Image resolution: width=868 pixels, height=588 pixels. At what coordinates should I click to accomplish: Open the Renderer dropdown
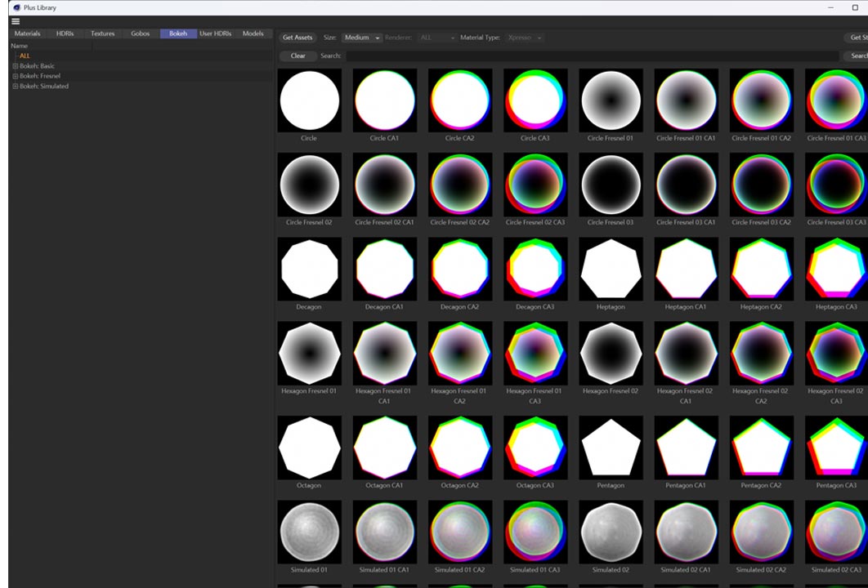[436, 38]
